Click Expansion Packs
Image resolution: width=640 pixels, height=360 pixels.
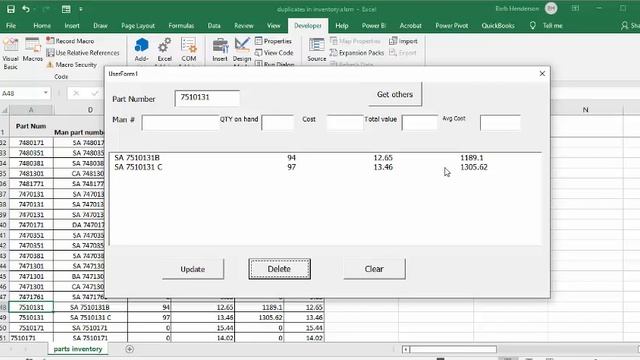357,53
